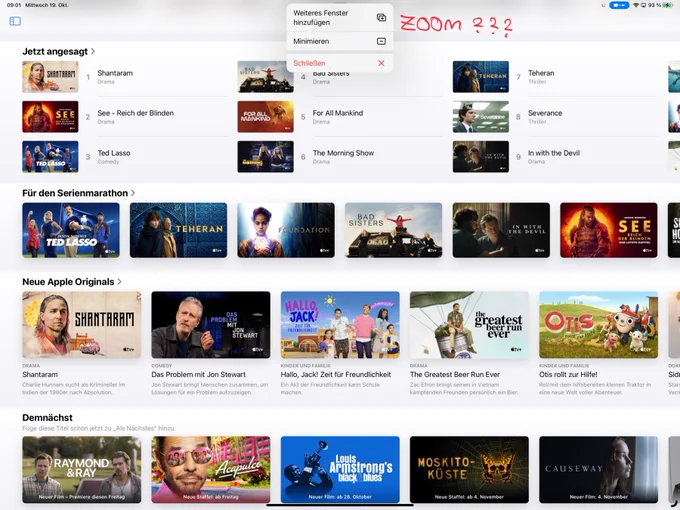This screenshot has height=510, width=680.
Task: Click 'The Morning Show' title text
Action: [x=343, y=153]
